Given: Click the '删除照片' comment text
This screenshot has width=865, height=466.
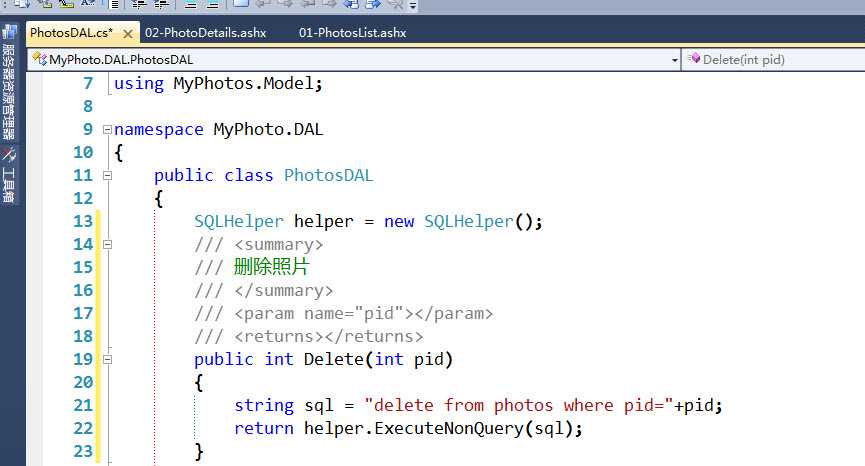Looking at the screenshot, I should 271,267.
